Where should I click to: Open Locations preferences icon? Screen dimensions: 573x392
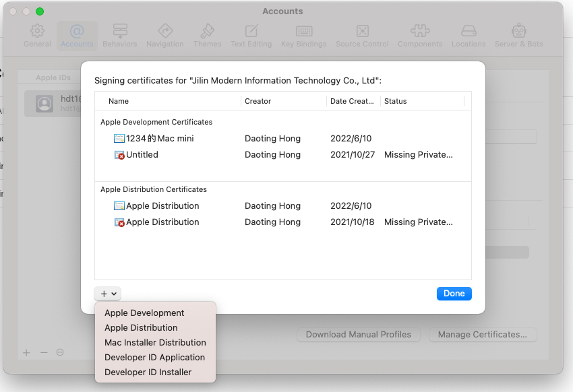click(469, 31)
